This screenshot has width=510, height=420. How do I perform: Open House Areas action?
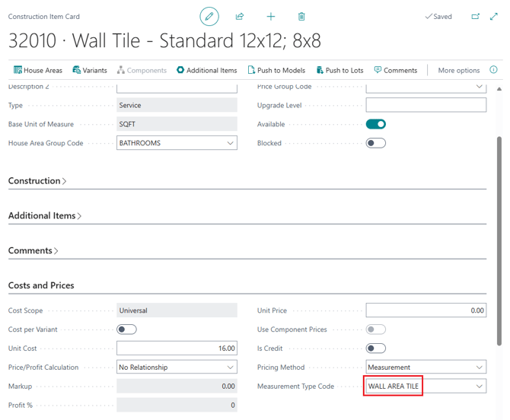(38, 70)
